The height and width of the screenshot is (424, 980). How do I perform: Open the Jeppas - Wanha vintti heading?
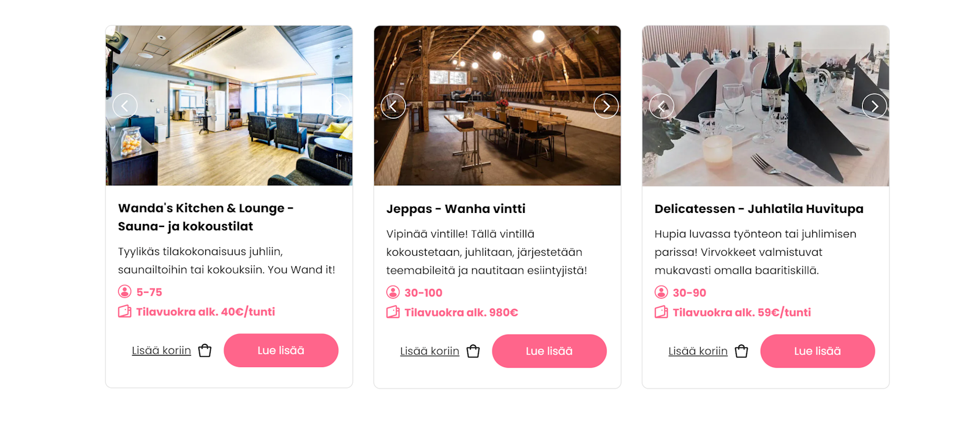pos(456,209)
